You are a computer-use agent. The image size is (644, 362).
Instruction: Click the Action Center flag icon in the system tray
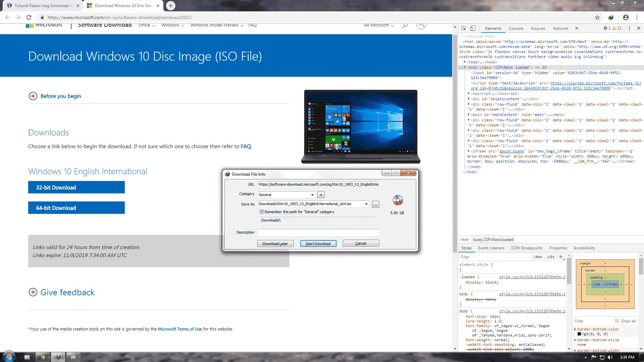coord(594,357)
